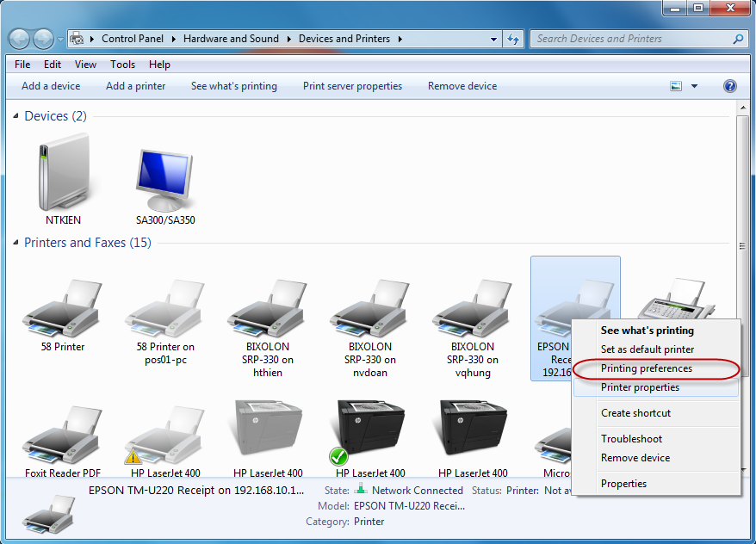Collapse the Devices (2) group
756x544 pixels.
pyautogui.click(x=15, y=116)
